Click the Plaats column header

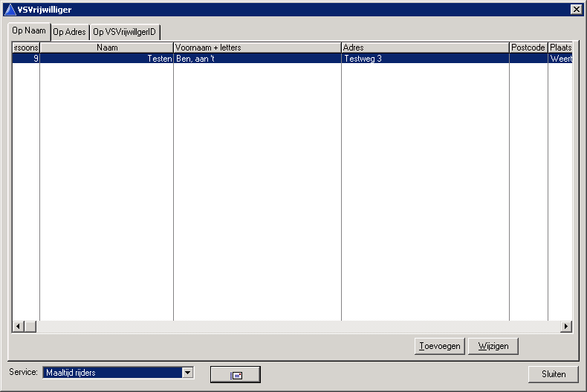pyautogui.click(x=560, y=48)
